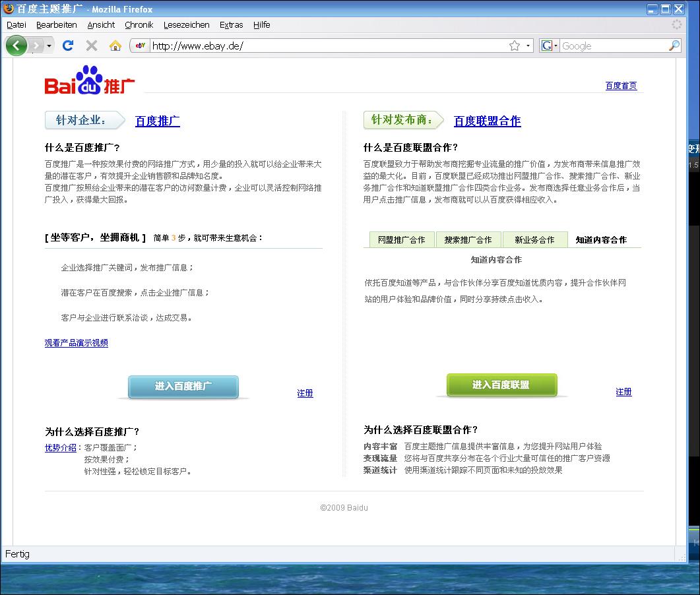This screenshot has height=595, width=700.
Task: Click the Baidu 推广 logo
Action: [x=89, y=80]
